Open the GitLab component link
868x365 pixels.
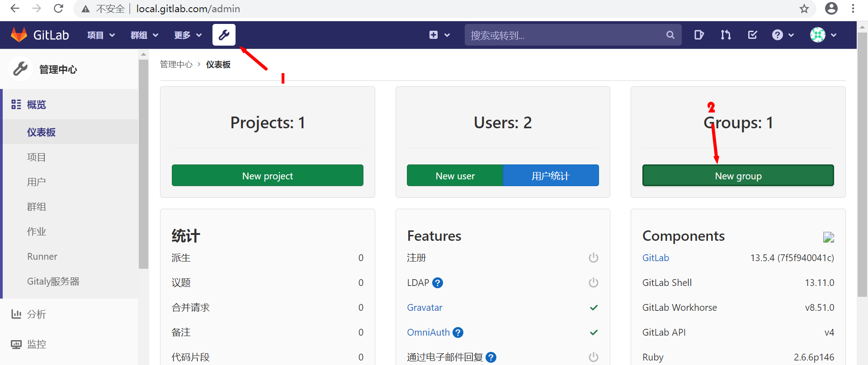pos(656,257)
